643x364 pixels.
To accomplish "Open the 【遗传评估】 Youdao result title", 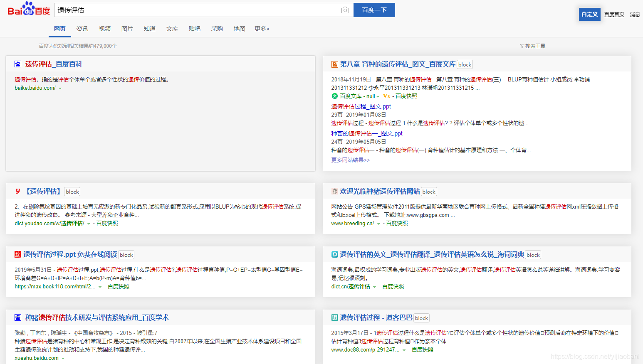I will point(43,191).
